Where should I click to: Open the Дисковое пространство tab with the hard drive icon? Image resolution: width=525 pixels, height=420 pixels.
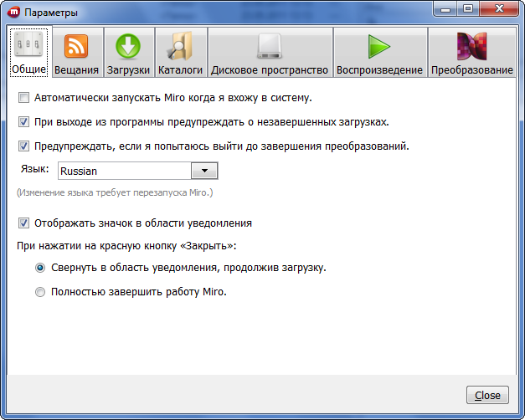[x=270, y=52]
